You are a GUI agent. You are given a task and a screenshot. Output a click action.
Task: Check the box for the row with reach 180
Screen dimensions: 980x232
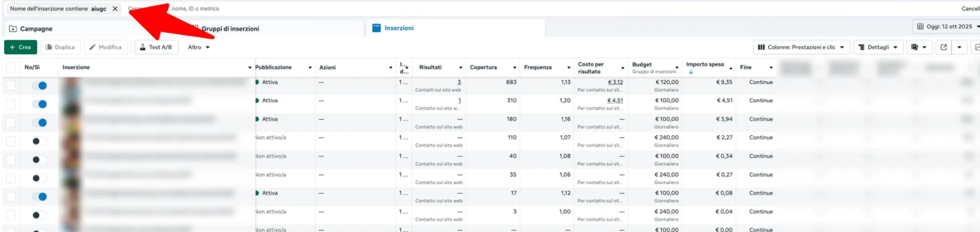11,123
